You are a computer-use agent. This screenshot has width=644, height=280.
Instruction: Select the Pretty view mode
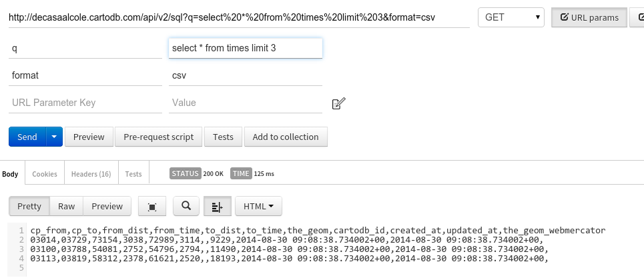[x=29, y=206]
